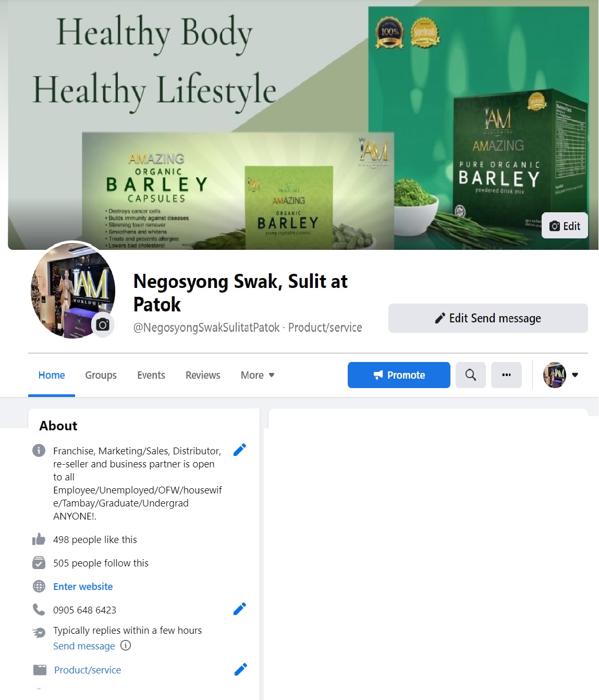Click the thumbs-up likes icon
Image resolution: width=599 pixels, height=700 pixels.
[39, 539]
